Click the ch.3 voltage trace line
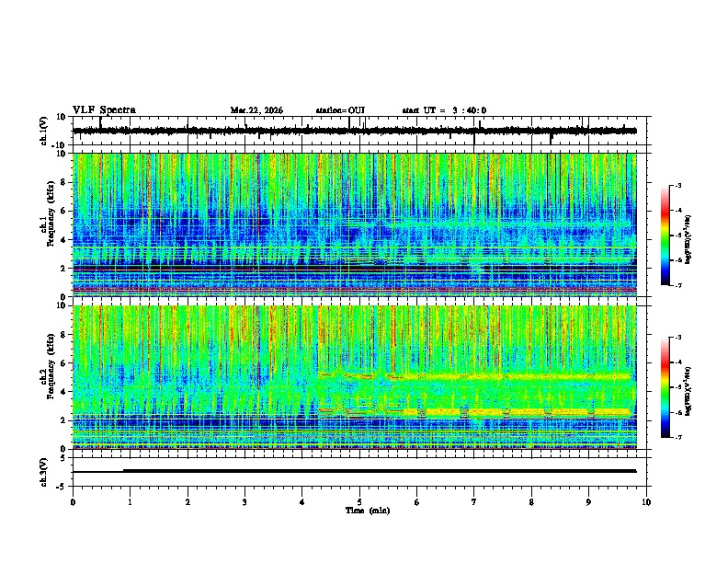 [x=355, y=471]
